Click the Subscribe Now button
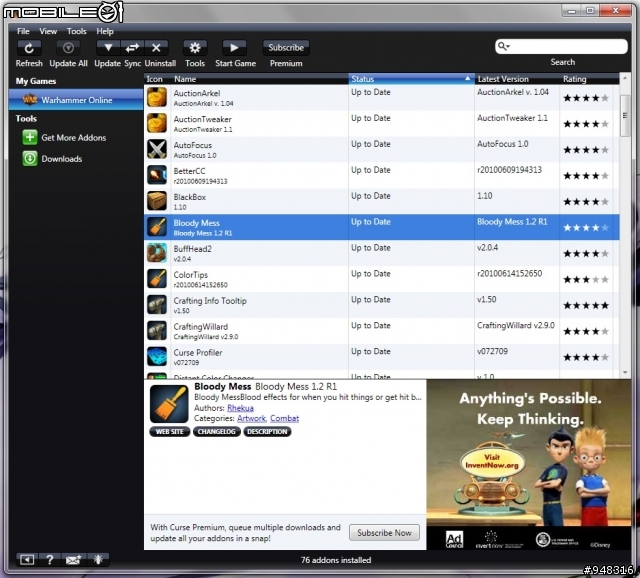This screenshot has height=578, width=640. tap(384, 533)
